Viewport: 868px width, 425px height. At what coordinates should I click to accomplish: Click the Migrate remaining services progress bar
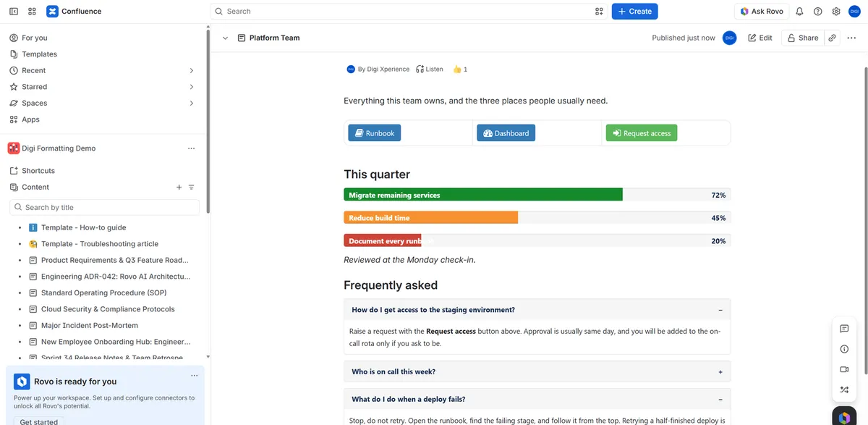click(x=537, y=195)
